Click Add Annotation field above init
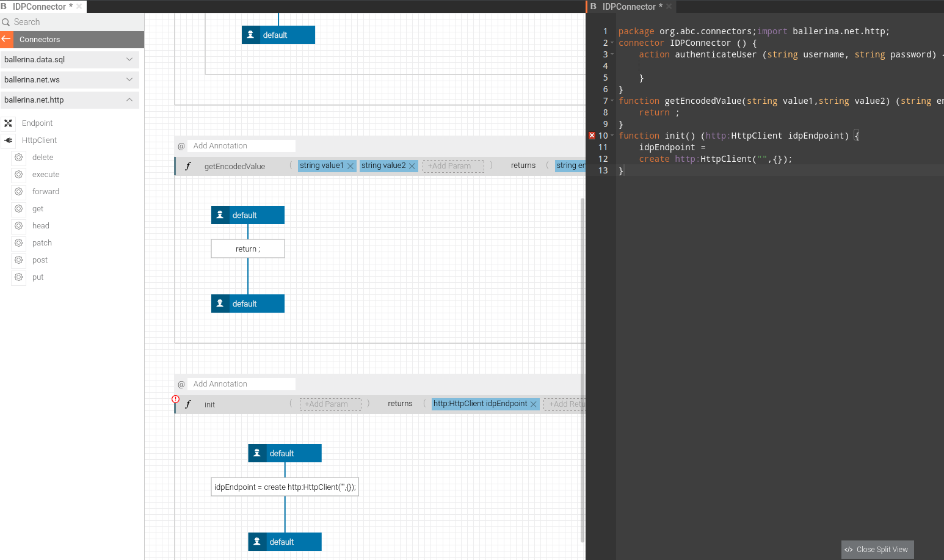 241,384
